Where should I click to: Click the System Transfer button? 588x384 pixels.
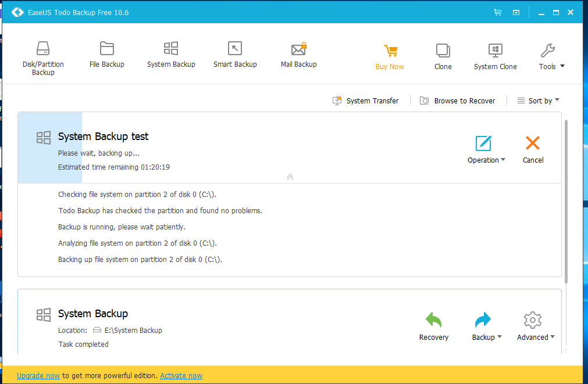pos(366,101)
